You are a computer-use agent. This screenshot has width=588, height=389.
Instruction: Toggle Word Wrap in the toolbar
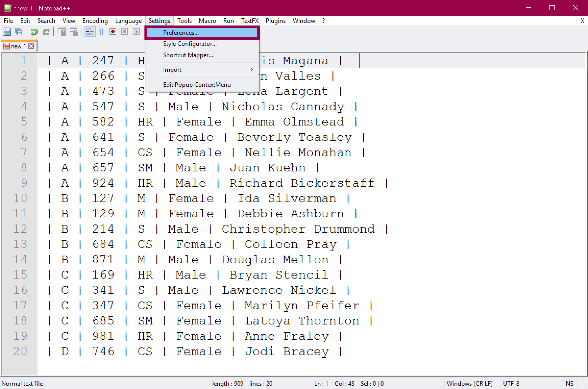click(x=90, y=32)
